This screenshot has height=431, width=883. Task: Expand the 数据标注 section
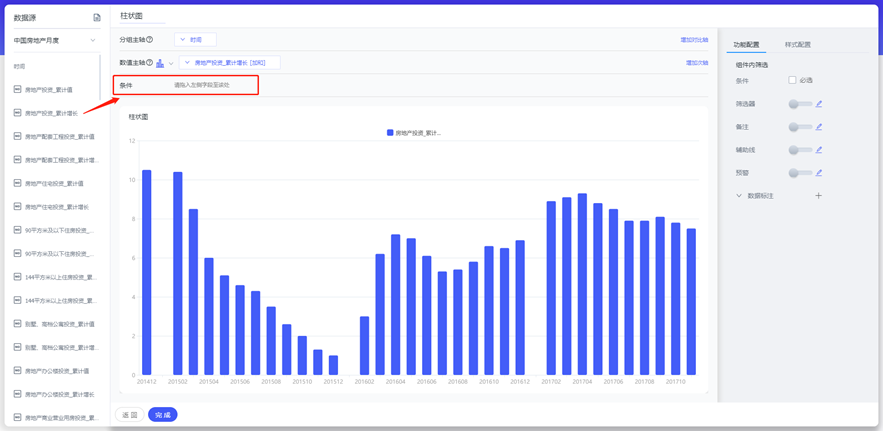pos(740,196)
